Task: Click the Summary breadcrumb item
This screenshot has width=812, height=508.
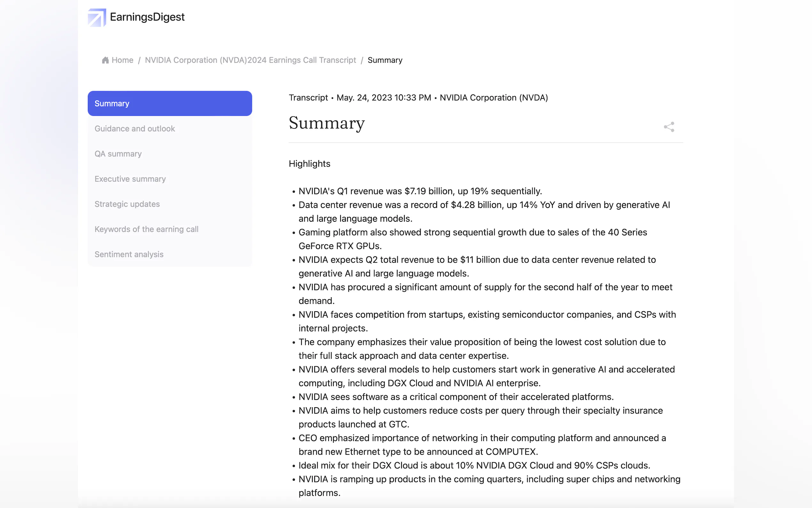Action: click(x=385, y=60)
